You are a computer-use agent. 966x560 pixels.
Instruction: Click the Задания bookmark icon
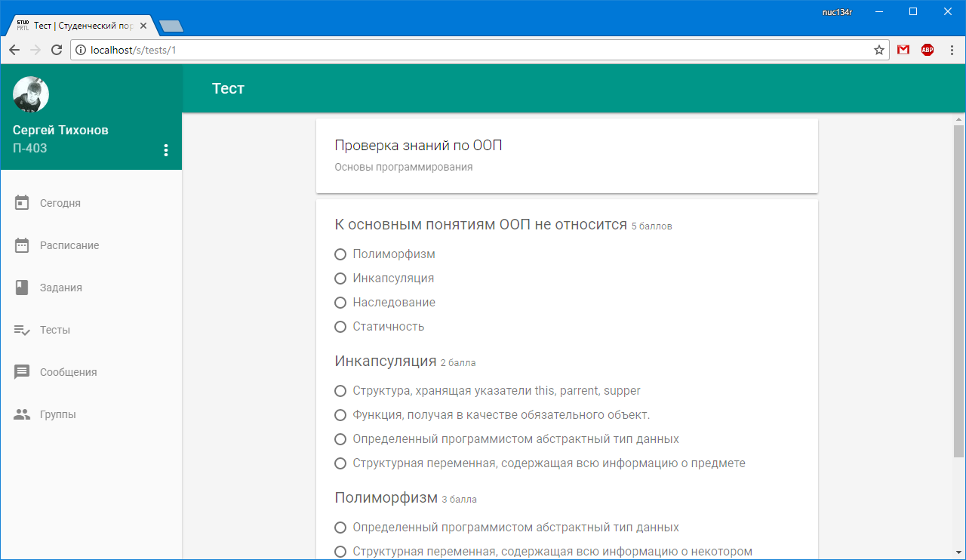click(23, 287)
